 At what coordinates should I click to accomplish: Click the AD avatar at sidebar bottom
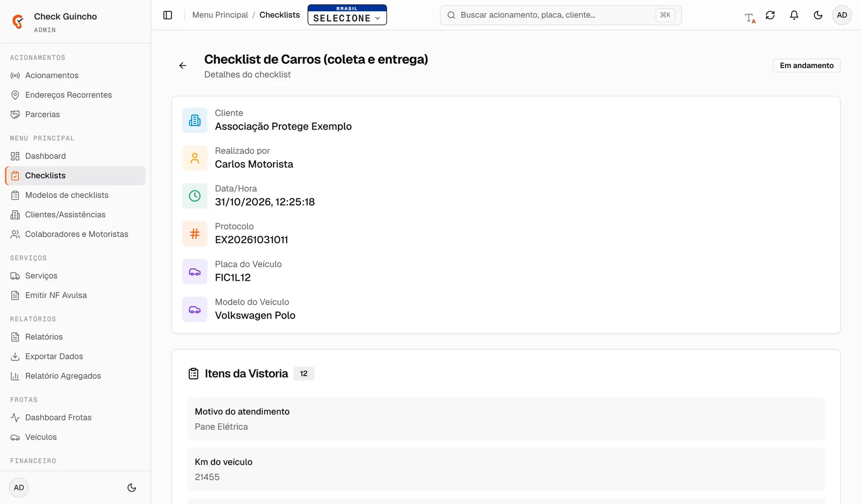19,488
